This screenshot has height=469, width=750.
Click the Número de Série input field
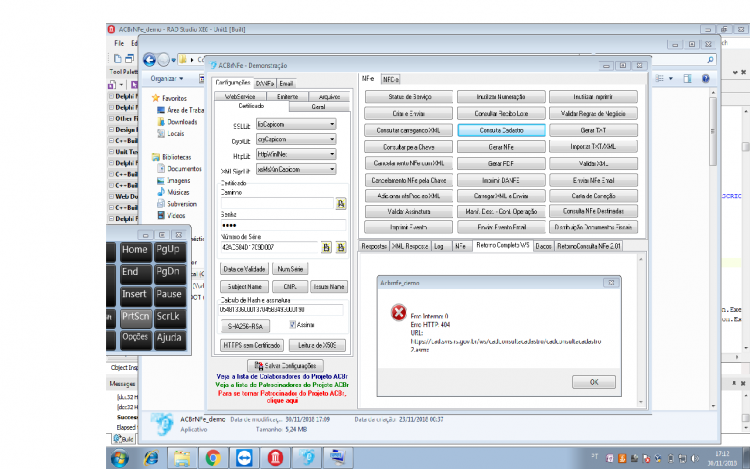pyautogui.click(x=270, y=247)
